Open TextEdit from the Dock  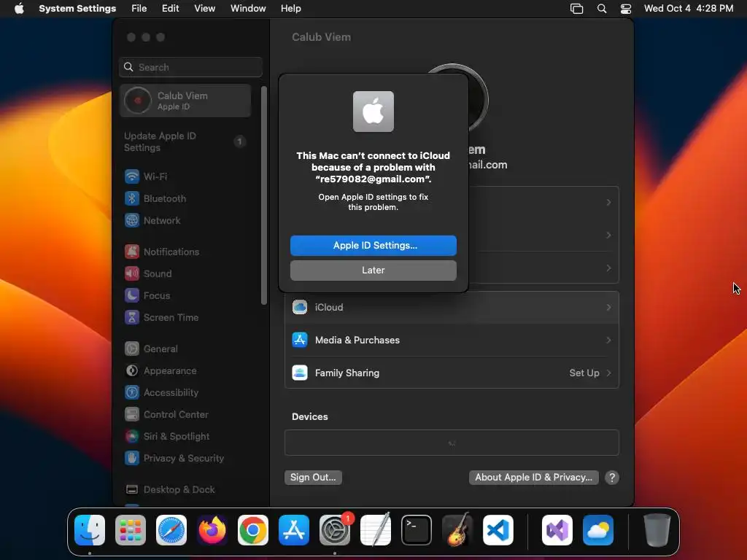[376, 530]
